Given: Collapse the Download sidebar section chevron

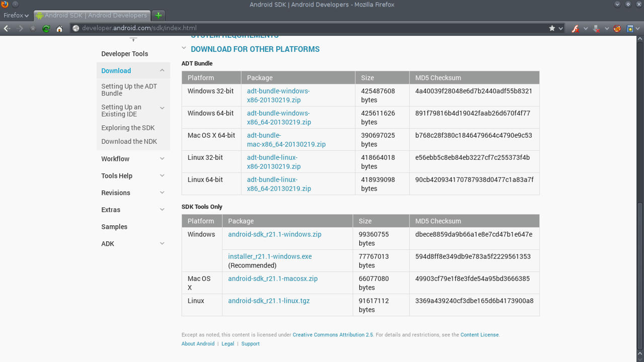Looking at the screenshot, I should pos(162,71).
